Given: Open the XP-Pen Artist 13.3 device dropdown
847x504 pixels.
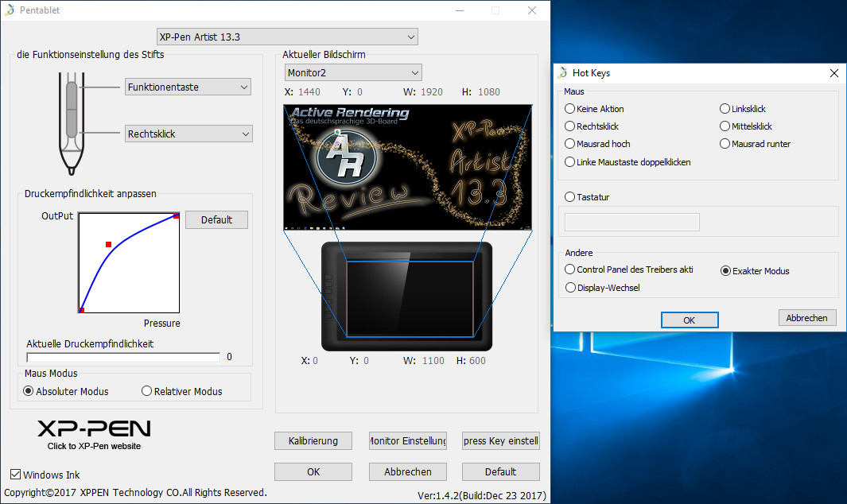Looking at the screenshot, I should 287,37.
